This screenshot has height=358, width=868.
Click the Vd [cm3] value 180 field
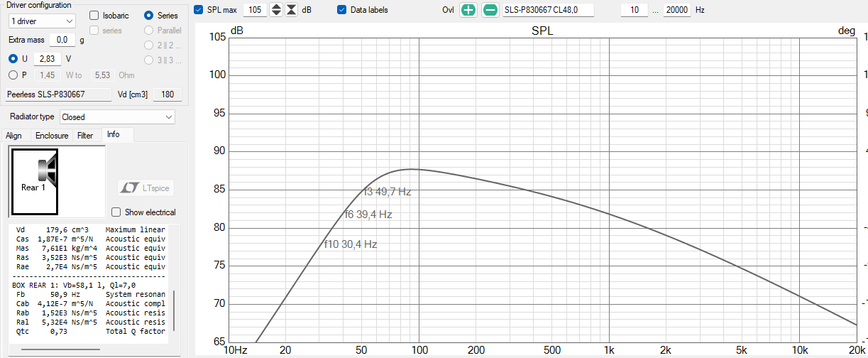click(167, 94)
